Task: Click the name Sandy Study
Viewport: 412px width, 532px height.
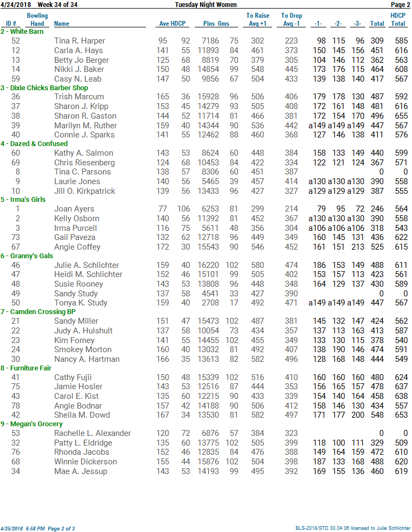Action: click(76, 294)
